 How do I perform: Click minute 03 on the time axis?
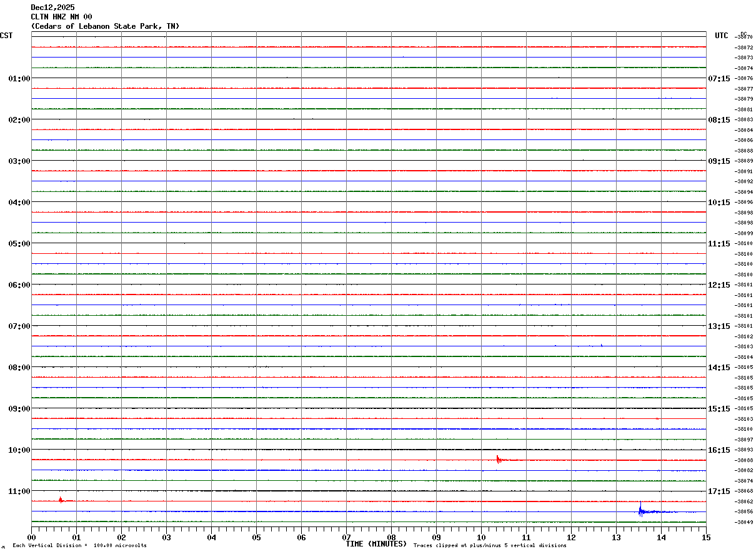[166, 536]
